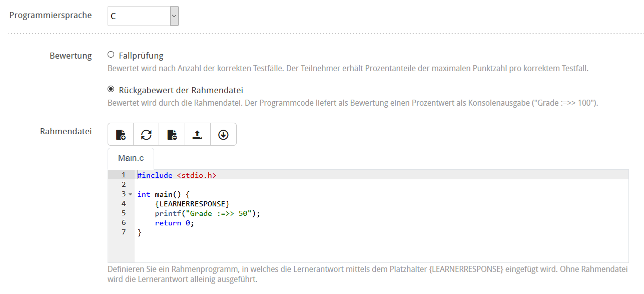Delete the current frame file
This screenshot has height=294, width=644.
pos(172,134)
